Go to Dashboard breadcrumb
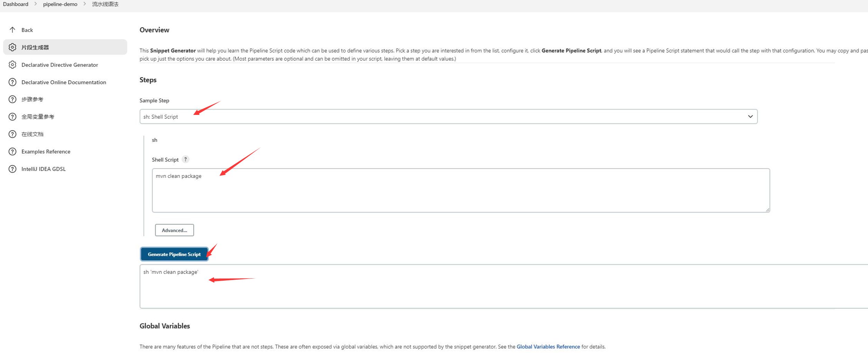This screenshot has height=353, width=868. tap(16, 4)
